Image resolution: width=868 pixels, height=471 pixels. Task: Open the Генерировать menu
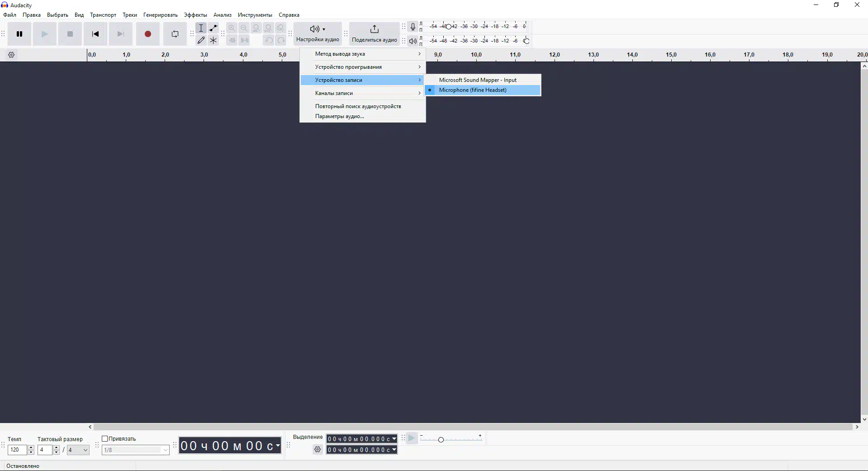[x=161, y=15]
